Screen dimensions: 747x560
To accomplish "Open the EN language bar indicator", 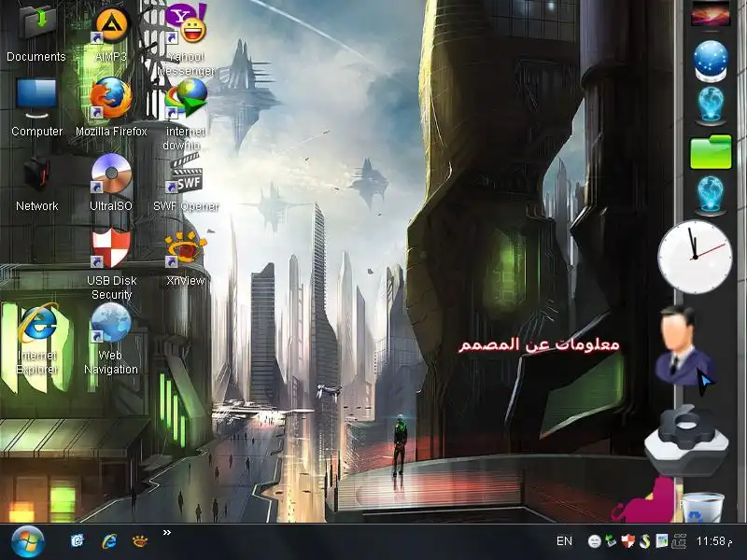I will 565,541.
